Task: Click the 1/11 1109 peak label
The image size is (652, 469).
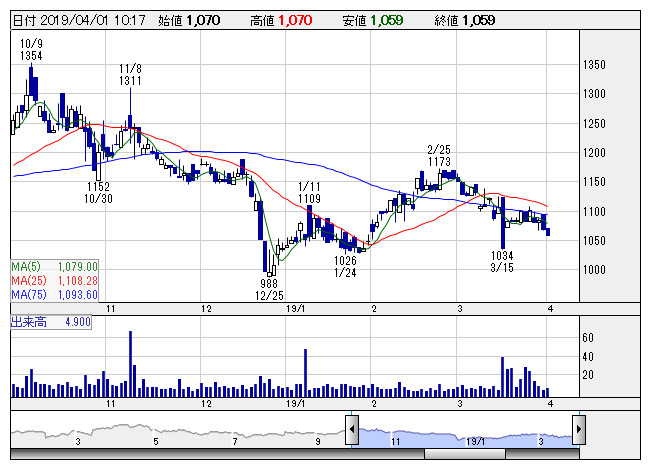Action: (309, 193)
